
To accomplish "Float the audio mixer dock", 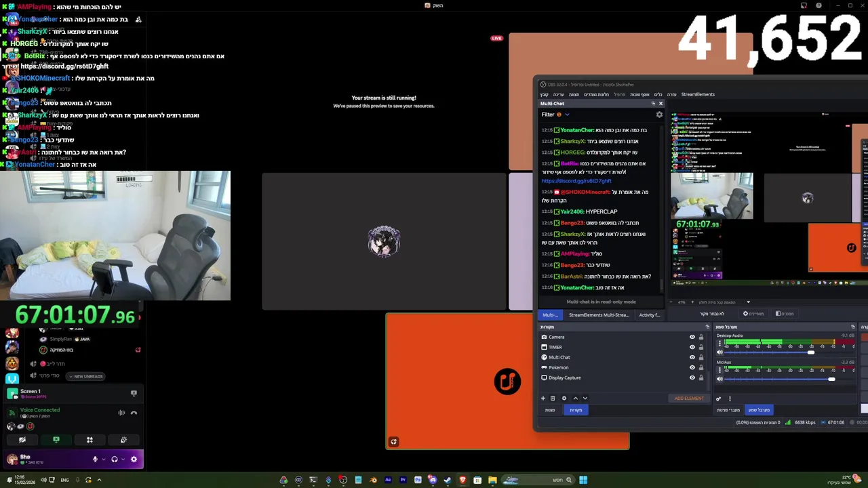I will pyautogui.click(x=853, y=327).
